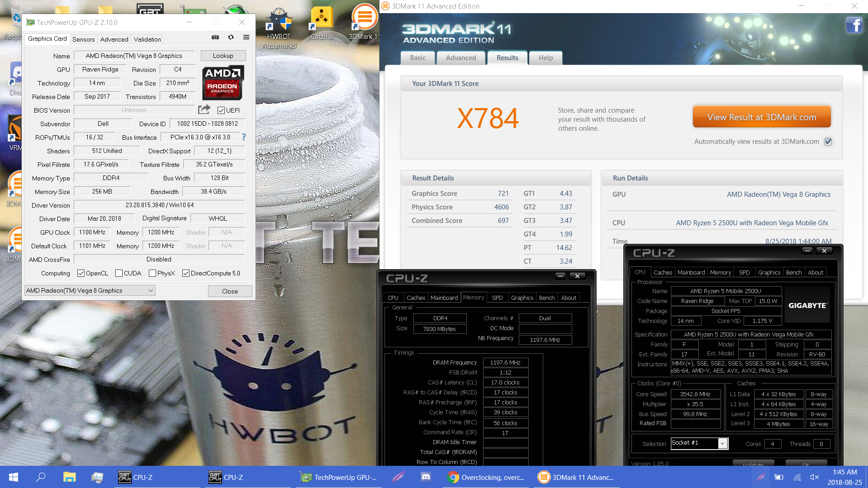Open the Discord taskbar icon

426,477
